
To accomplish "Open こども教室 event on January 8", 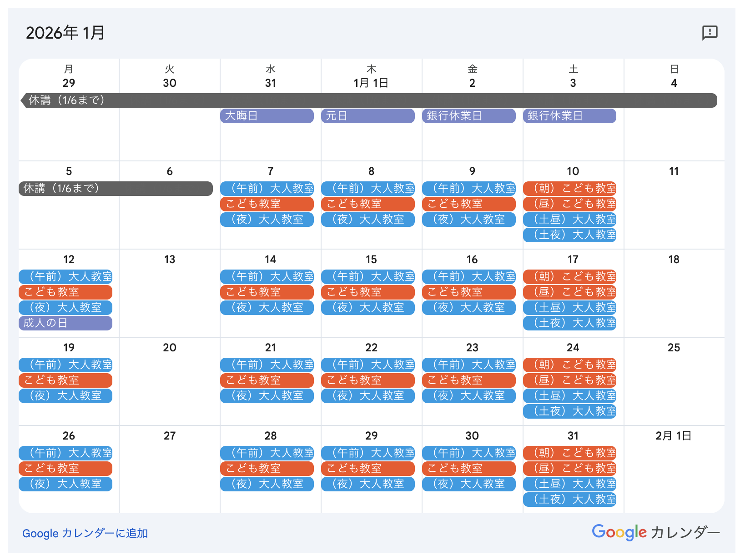I will [x=367, y=204].
